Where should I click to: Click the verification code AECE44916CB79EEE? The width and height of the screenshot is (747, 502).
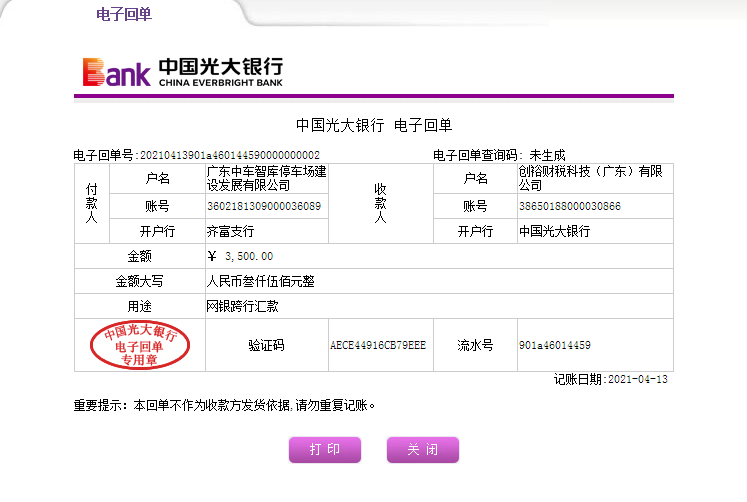click(378, 345)
